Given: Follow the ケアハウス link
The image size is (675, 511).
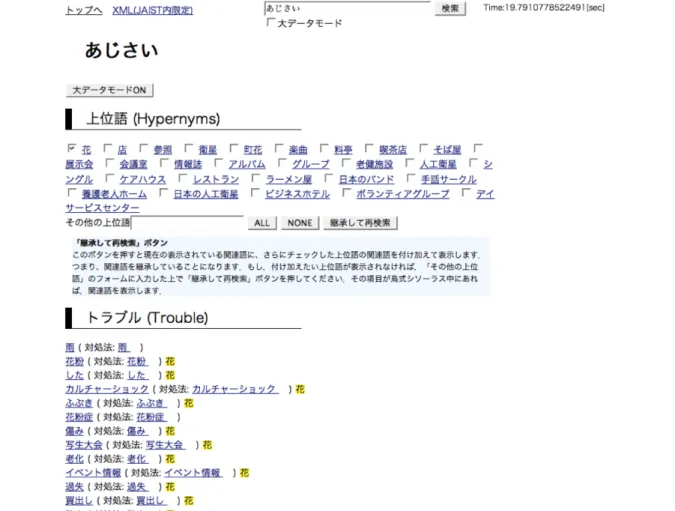Looking at the screenshot, I should pyautogui.click(x=143, y=180).
